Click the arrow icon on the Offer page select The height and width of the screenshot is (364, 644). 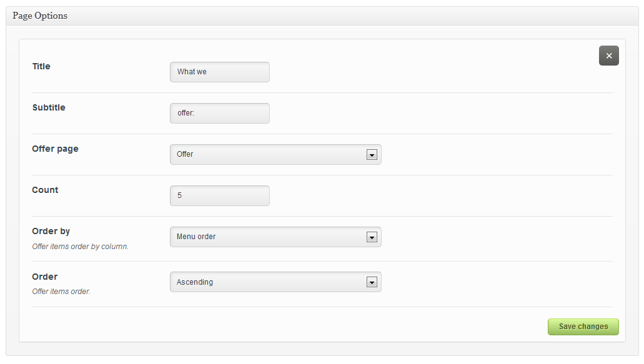[372, 155]
